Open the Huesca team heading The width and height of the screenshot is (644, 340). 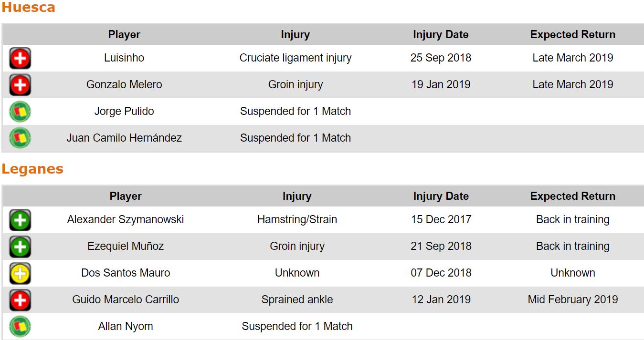(x=29, y=8)
